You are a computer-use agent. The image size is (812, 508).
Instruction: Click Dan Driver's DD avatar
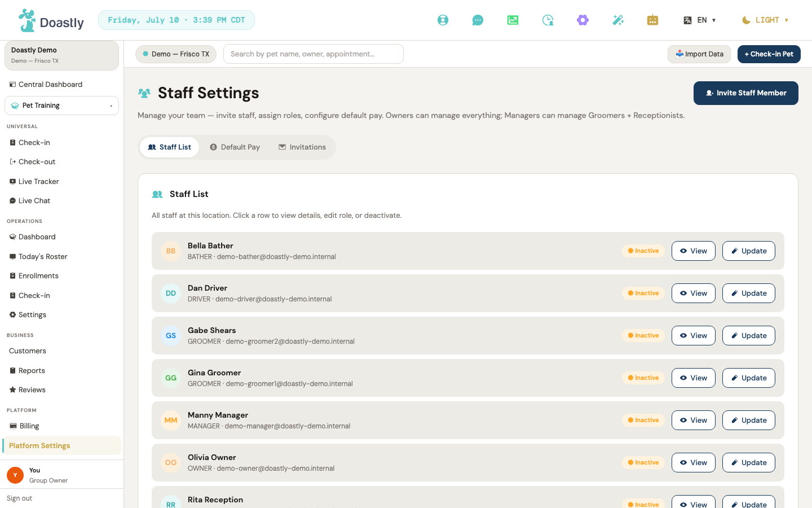pos(171,294)
